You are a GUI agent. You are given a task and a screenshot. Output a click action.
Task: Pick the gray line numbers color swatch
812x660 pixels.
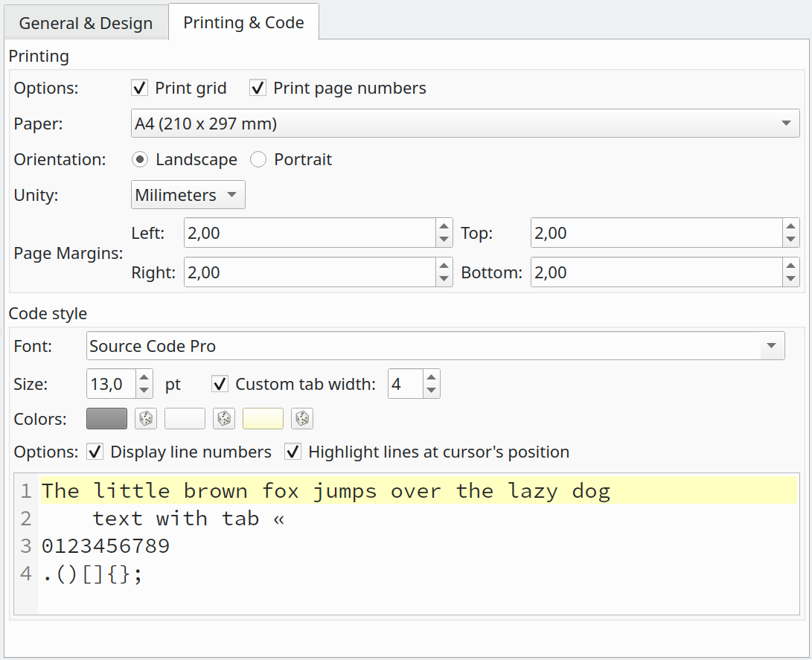[106, 419]
